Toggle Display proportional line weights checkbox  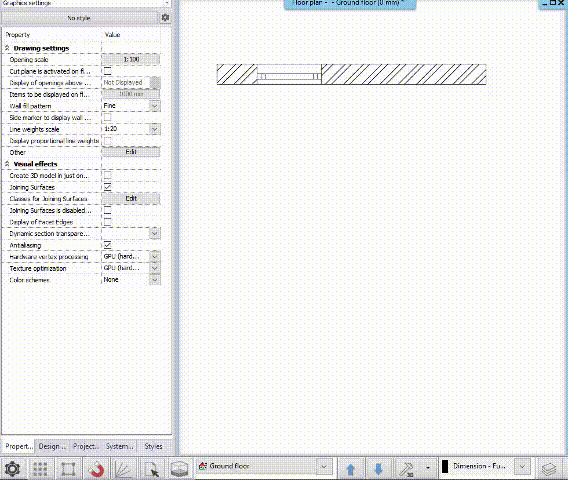[x=108, y=141]
